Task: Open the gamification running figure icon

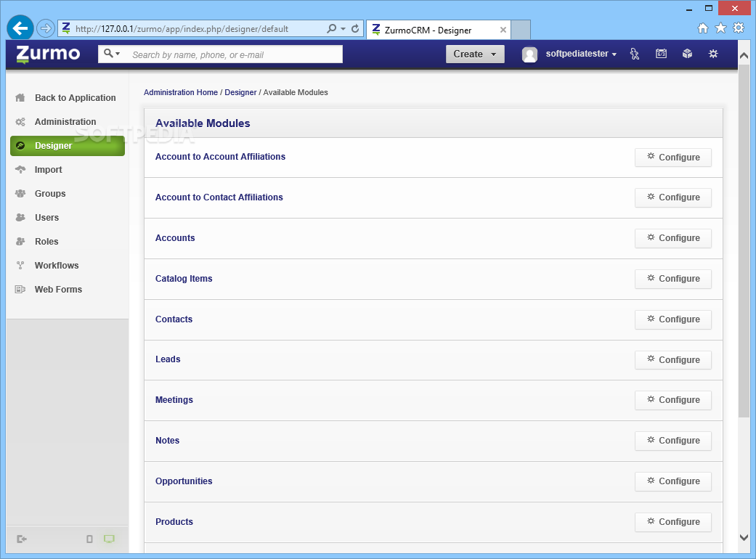Action: click(x=635, y=54)
